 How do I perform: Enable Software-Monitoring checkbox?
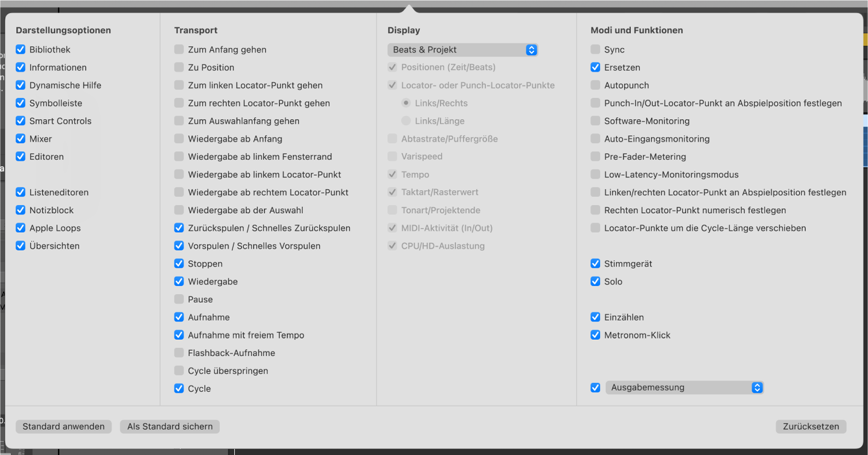pyautogui.click(x=595, y=121)
